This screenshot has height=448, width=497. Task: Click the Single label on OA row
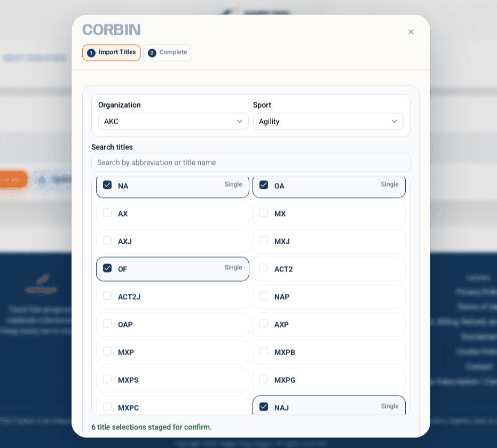pos(390,184)
